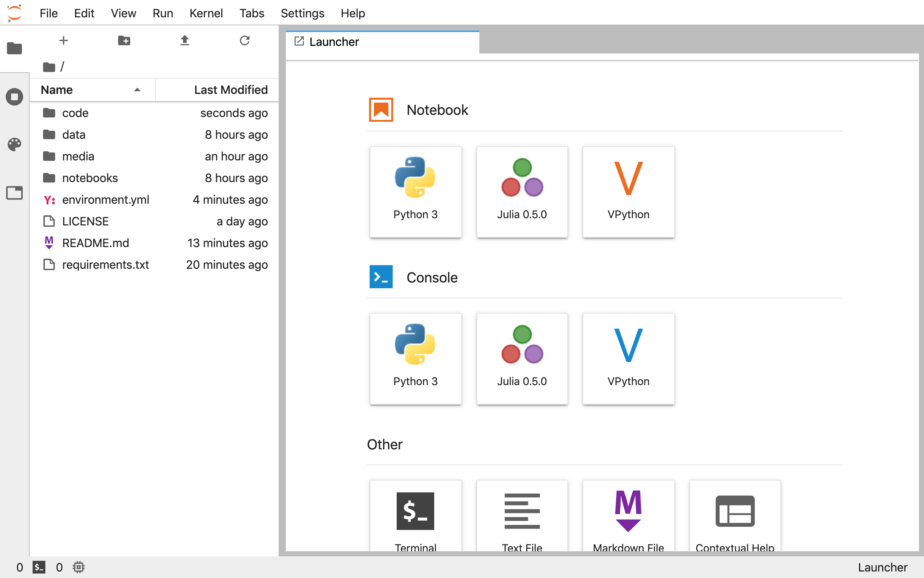Launch a Python 3 notebook
Viewport: 924px width, 578px height.
(x=415, y=192)
